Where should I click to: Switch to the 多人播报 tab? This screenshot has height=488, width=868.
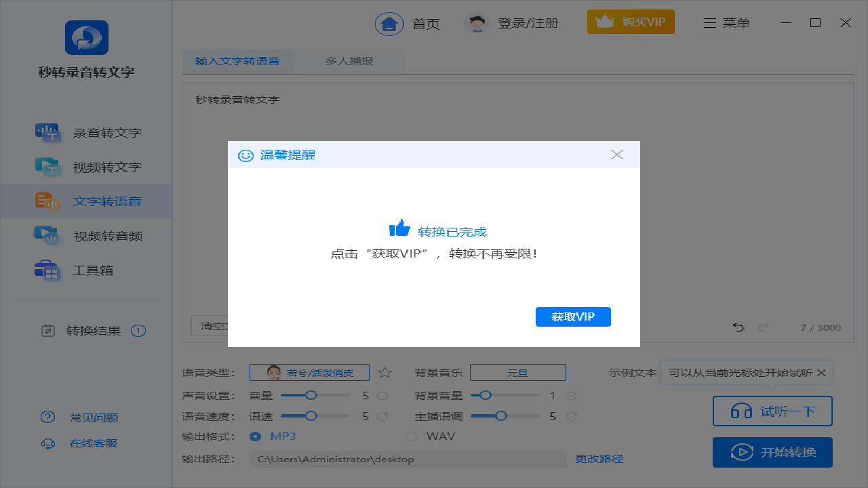350,60
